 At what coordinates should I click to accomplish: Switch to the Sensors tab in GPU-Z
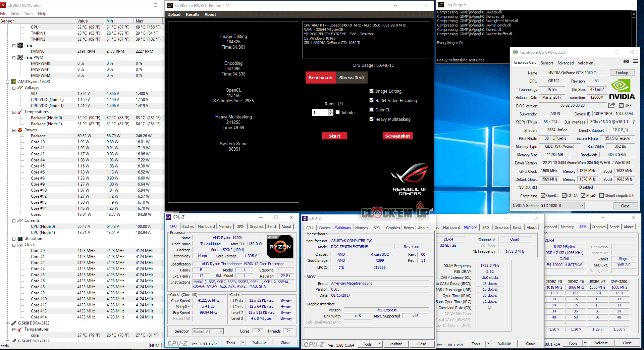(547, 63)
